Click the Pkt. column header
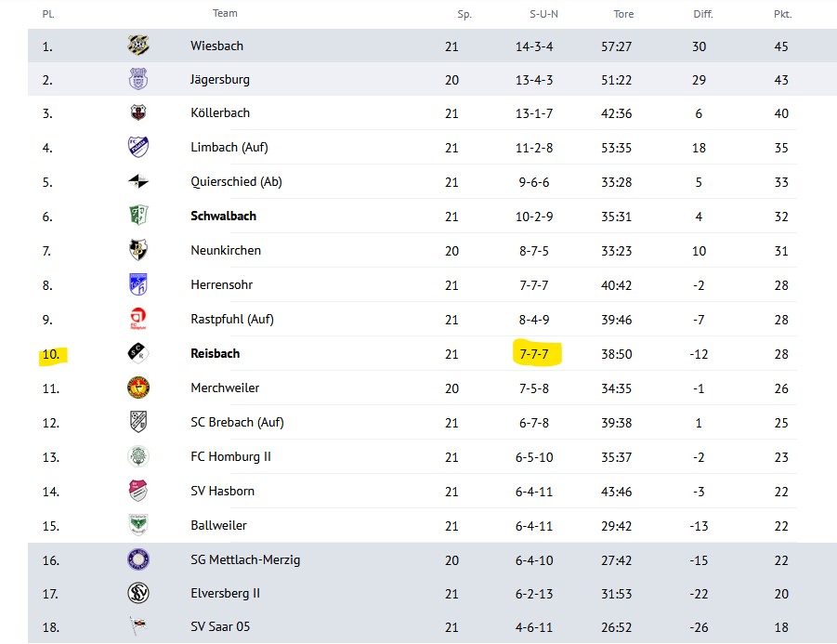This screenshot has width=837, height=644. tap(782, 14)
